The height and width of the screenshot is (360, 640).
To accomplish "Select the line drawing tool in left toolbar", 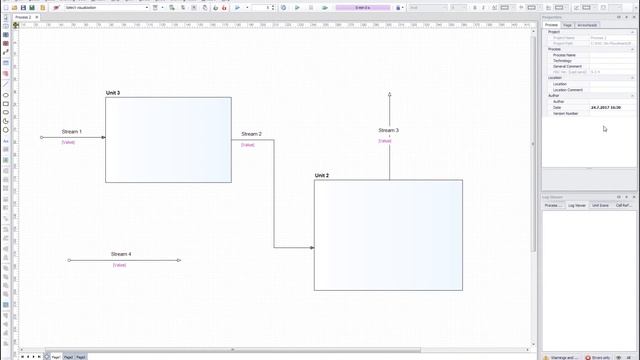I will pos(6,84).
